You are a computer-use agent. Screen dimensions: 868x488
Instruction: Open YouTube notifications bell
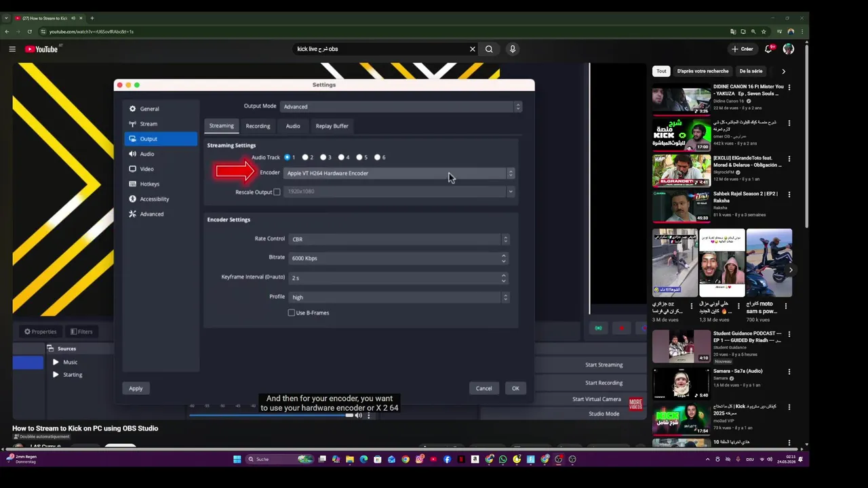768,49
